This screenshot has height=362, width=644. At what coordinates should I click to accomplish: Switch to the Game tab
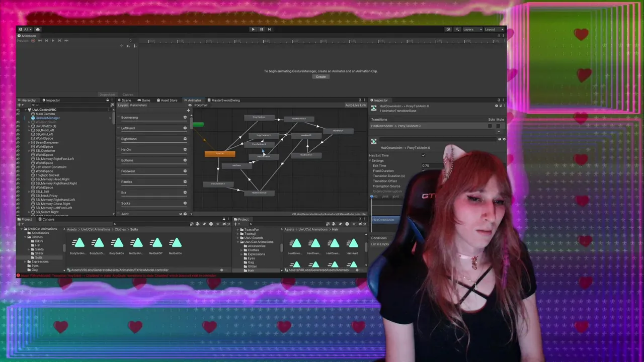point(144,100)
